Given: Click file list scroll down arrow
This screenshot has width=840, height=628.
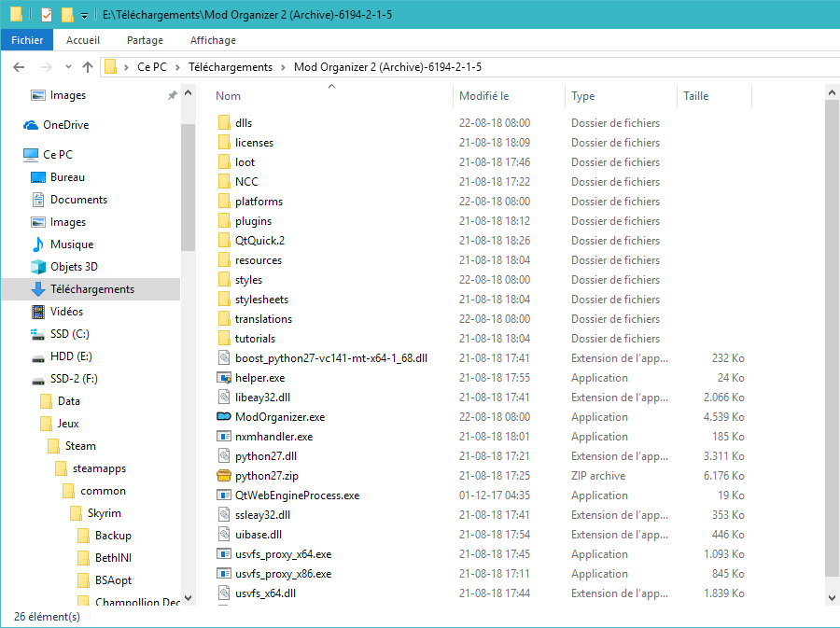Looking at the screenshot, I should click(832, 598).
